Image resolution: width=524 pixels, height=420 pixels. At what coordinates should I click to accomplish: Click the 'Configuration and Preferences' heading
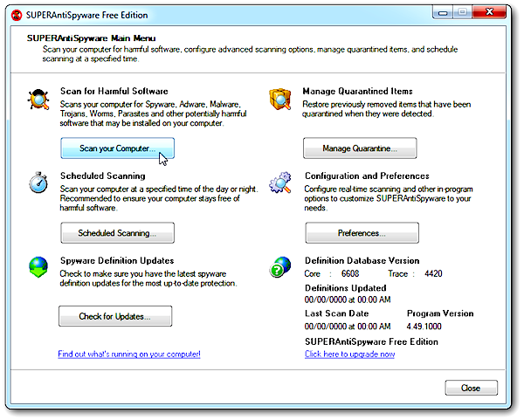pyautogui.click(x=367, y=176)
